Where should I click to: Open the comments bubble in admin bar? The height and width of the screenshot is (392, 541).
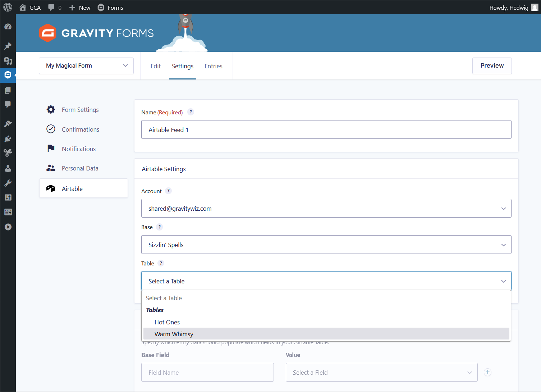[x=55, y=8]
